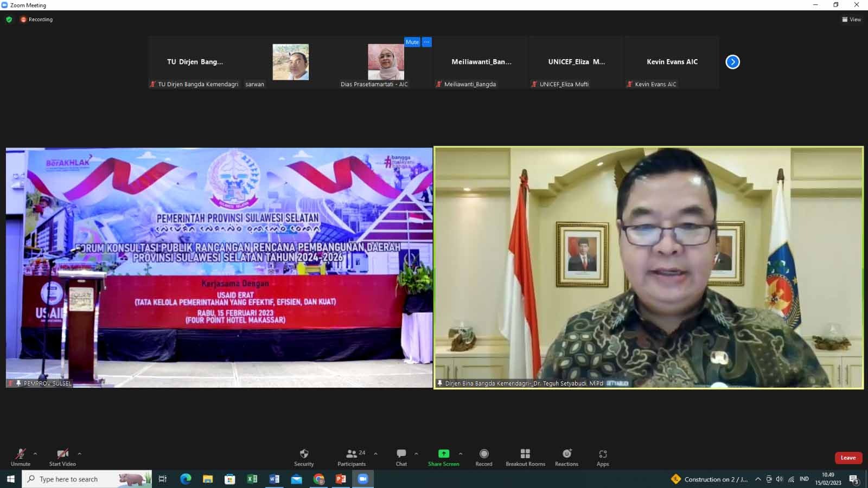This screenshot has height=488, width=868.
Task: Select TU Dirjen Bangda Kemendagri participant tile
Action: pos(195,62)
